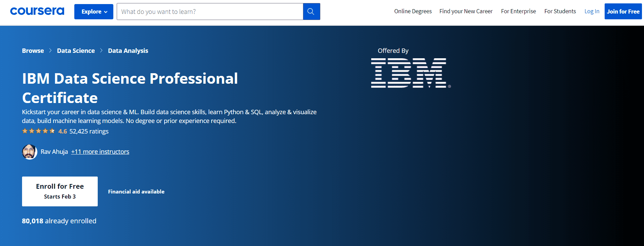Click the Log In link
Image resolution: width=644 pixels, height=246 pixels.
pos(592,11)
